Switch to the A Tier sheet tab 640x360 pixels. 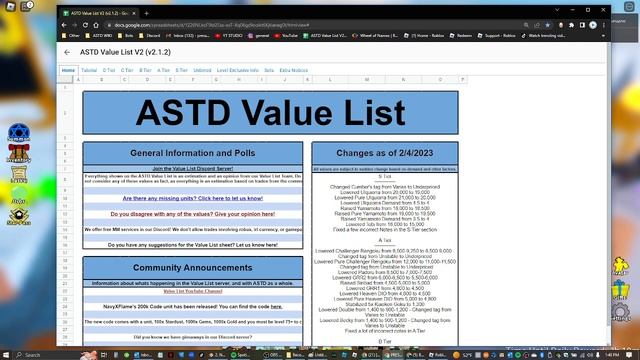click(163, 70)
